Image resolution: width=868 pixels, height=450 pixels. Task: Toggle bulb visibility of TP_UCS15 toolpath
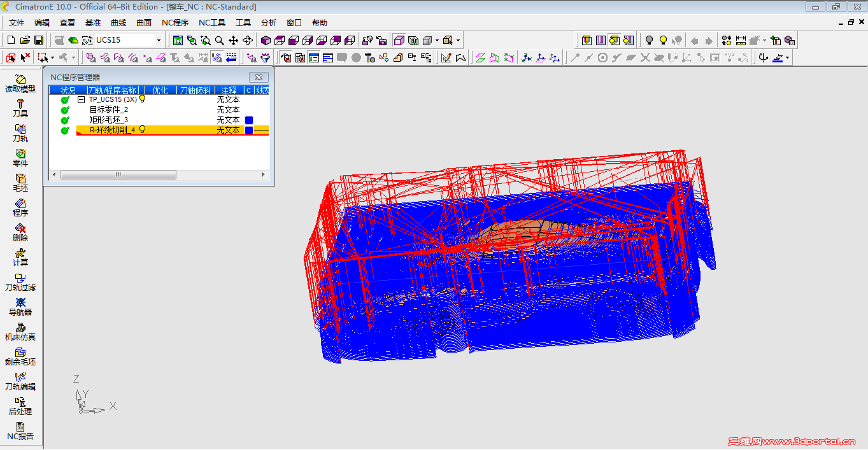tap(143, 99)
